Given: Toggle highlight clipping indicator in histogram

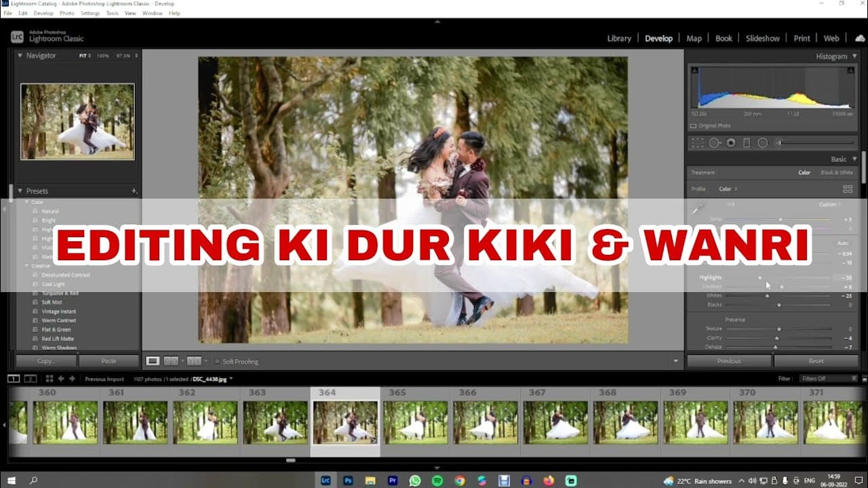Looking at the screenshot, I should pyautogui.click(x=851, y=70).
